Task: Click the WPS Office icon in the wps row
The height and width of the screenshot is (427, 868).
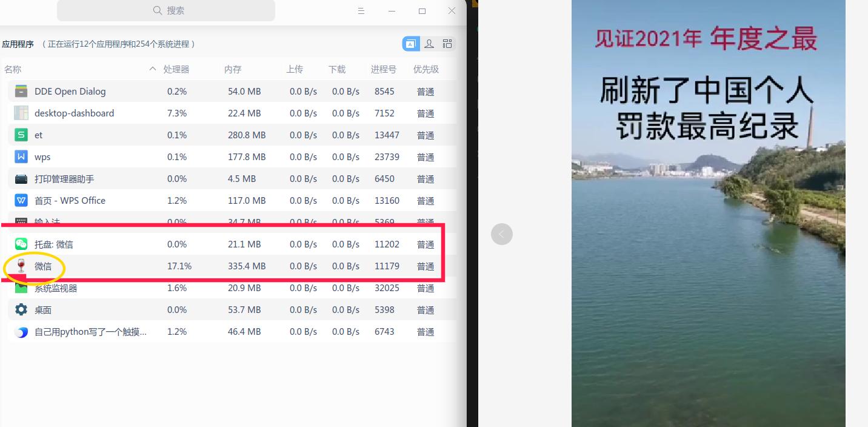Action: pos(21,156)
